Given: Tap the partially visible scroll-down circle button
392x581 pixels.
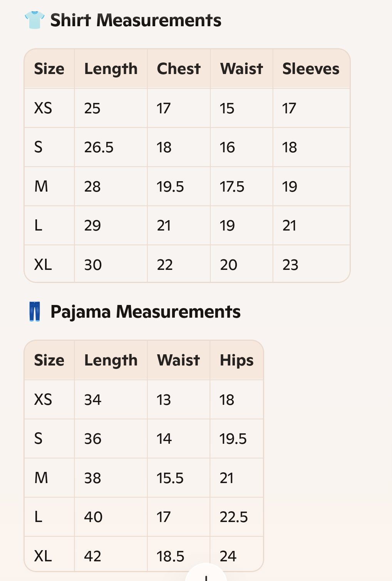Looking at the screenshot, I should (x=206, y=572).
